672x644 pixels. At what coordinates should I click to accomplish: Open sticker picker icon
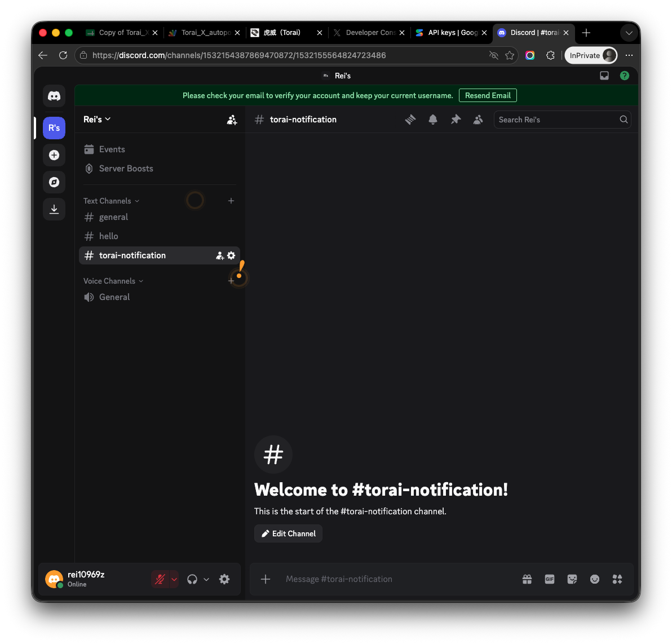pyautogui.click(x=572, y=579)
